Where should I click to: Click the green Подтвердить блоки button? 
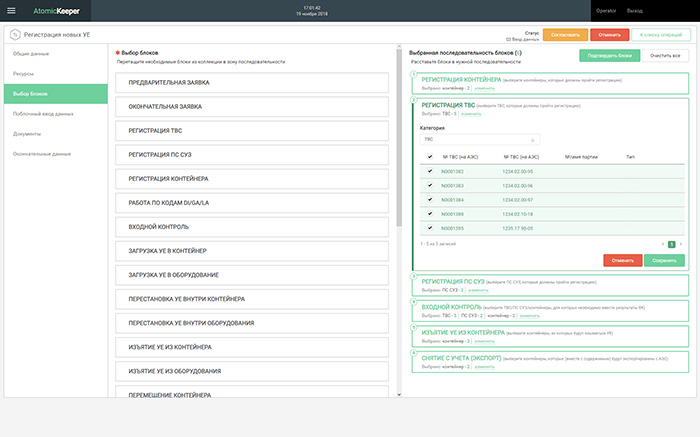[609, 56]
